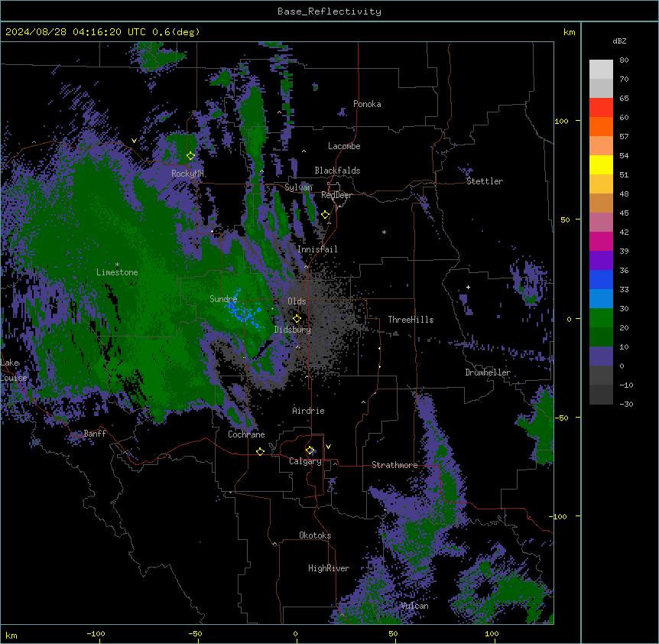
Task: Click the Stettler label
Action: click(x=485, y=181)
